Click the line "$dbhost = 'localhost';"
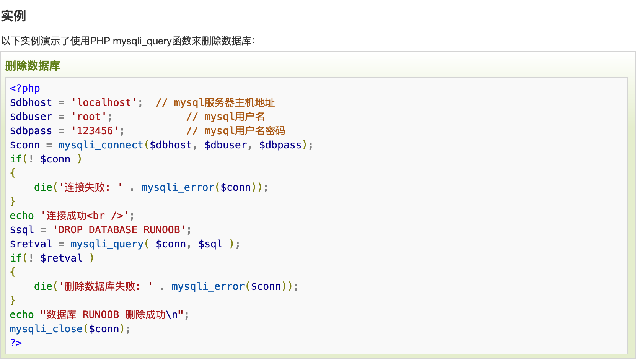This screenshot has height=364, width=639. pyautogui.click(x=76, y=102)
